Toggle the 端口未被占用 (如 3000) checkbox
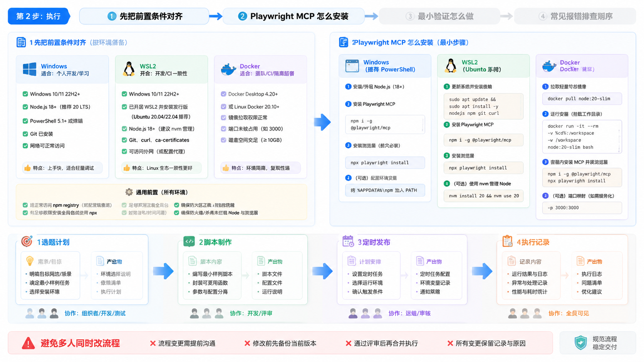This screenshot has height=362, width=644. tap(223, 129)
